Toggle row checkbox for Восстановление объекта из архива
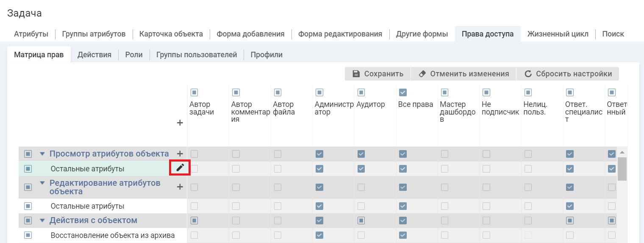The height and width of the screenshot is (243, 644). (28, 235)
